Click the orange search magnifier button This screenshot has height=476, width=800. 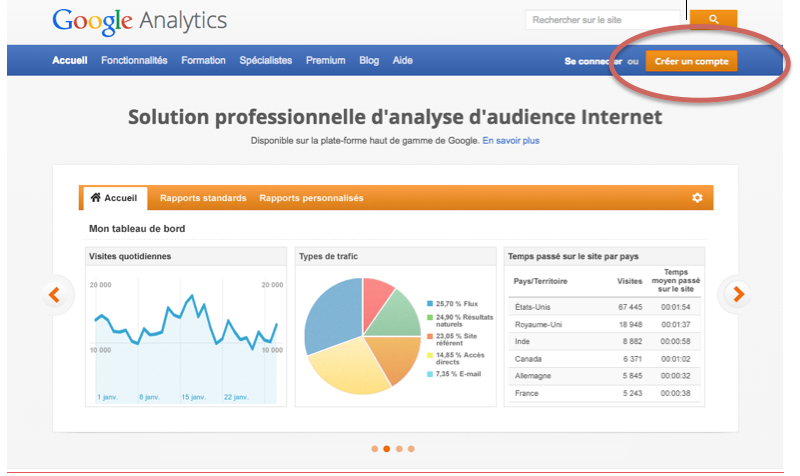point(713,19)
